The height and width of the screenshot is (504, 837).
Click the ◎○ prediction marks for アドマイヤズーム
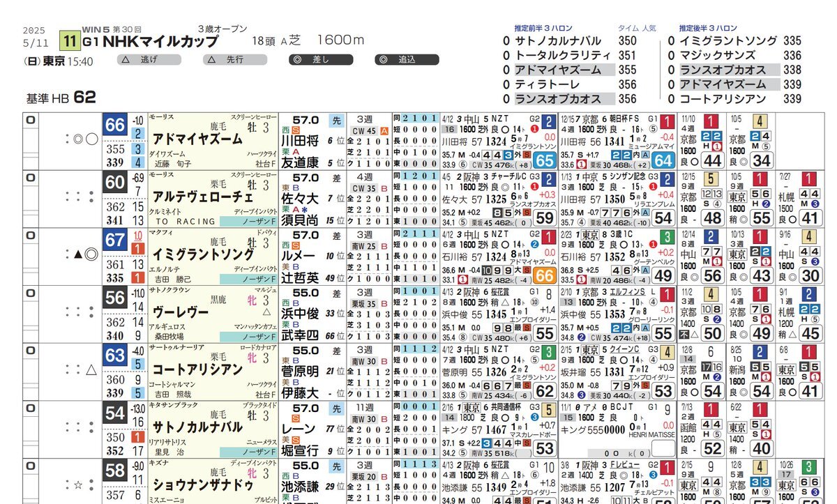click(x=85, y=139)
